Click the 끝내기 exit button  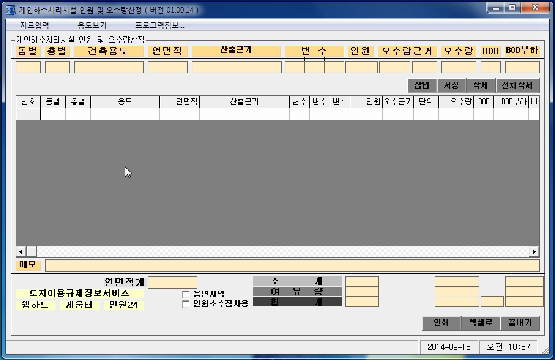pos(520,323)
